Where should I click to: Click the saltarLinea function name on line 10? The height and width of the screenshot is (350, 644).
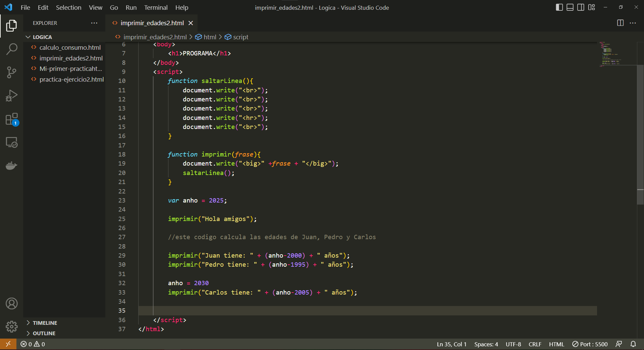(x=222, y=81)
